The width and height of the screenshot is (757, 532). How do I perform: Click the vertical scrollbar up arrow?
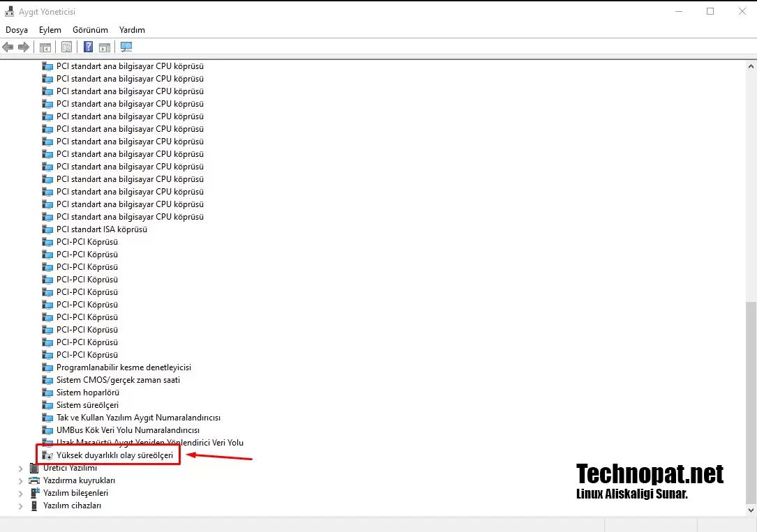(x=751, y=66)
